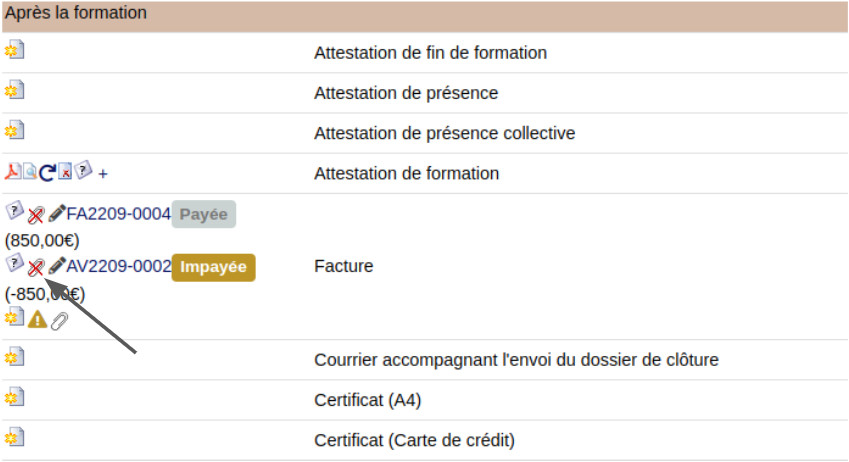Generate the Attestation de fin de formation document
The height and width of the screenshot is (462, 849).
14,51
